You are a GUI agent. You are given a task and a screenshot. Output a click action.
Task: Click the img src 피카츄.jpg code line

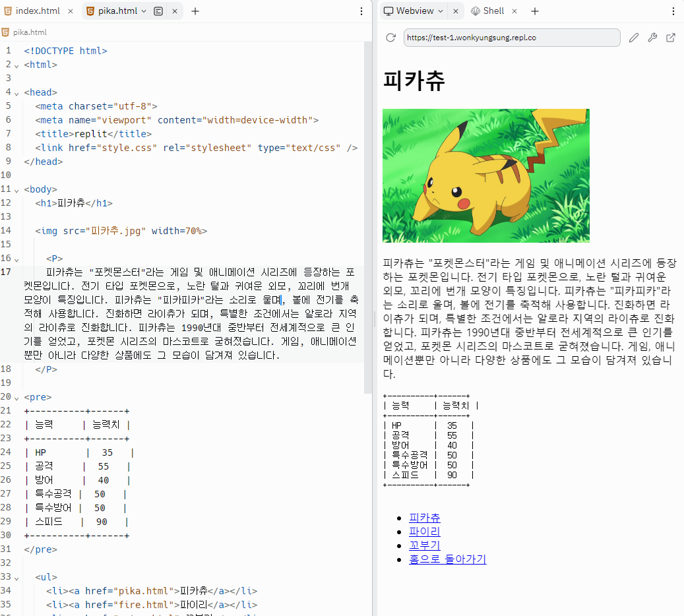coord(121,231)
